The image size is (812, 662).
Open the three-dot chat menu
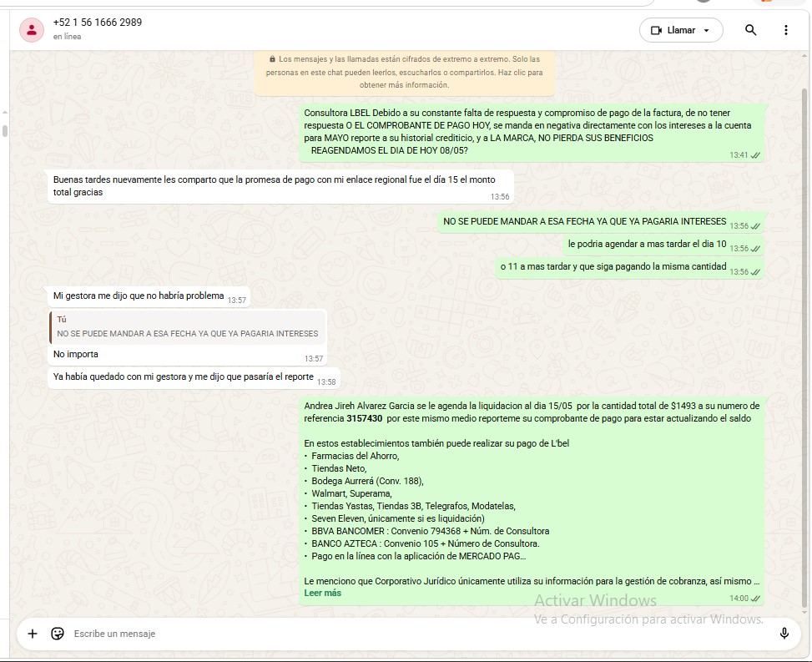click(785, 30)
